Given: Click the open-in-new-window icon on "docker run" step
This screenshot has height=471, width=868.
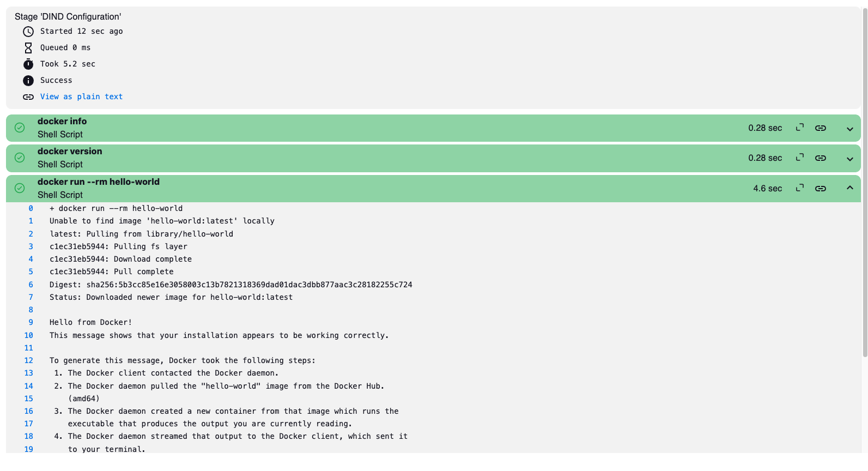Looking at the screenshot, I should pyautogui.click(x=799, y=188).
